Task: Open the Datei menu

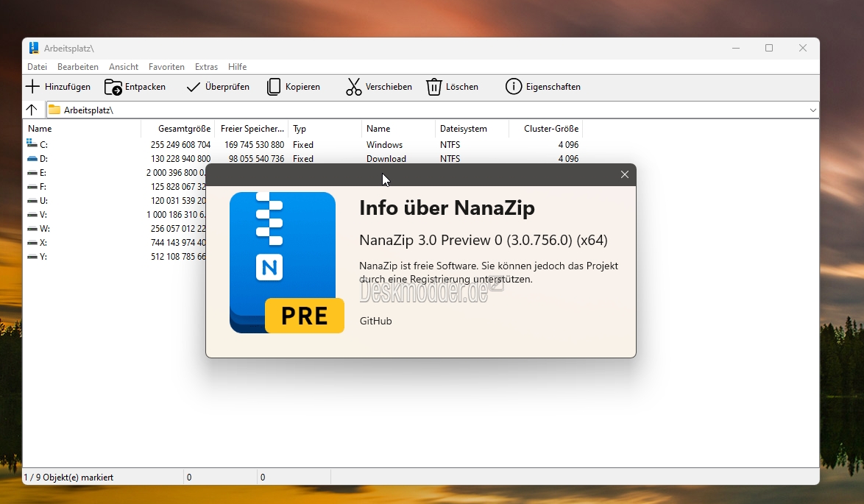Action: [37, 67]
